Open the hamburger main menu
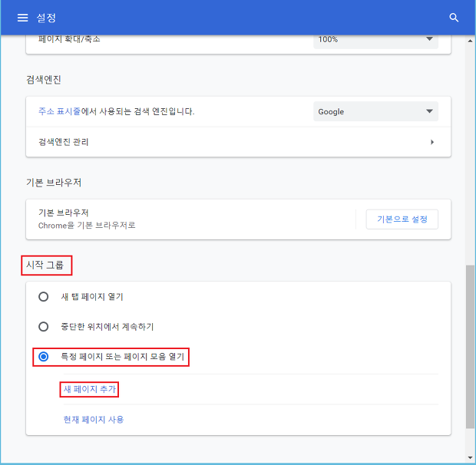This screenshot has height=465, width=476. [22, 18]
